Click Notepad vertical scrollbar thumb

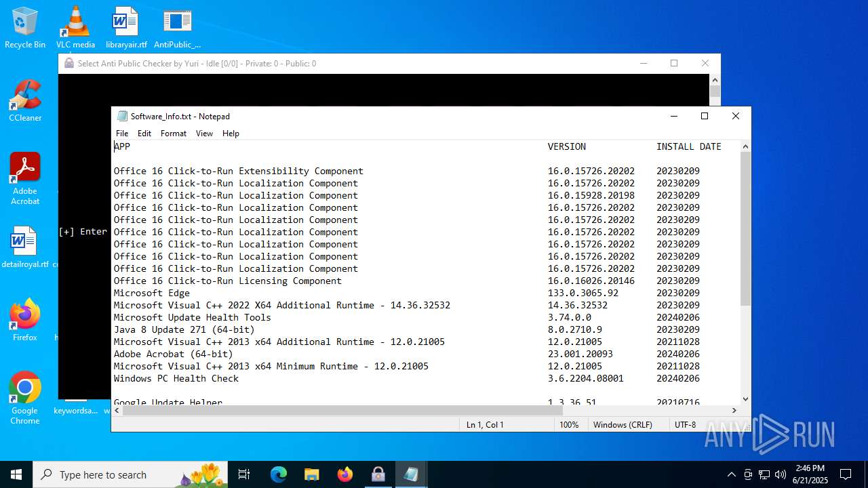(745, 228)
